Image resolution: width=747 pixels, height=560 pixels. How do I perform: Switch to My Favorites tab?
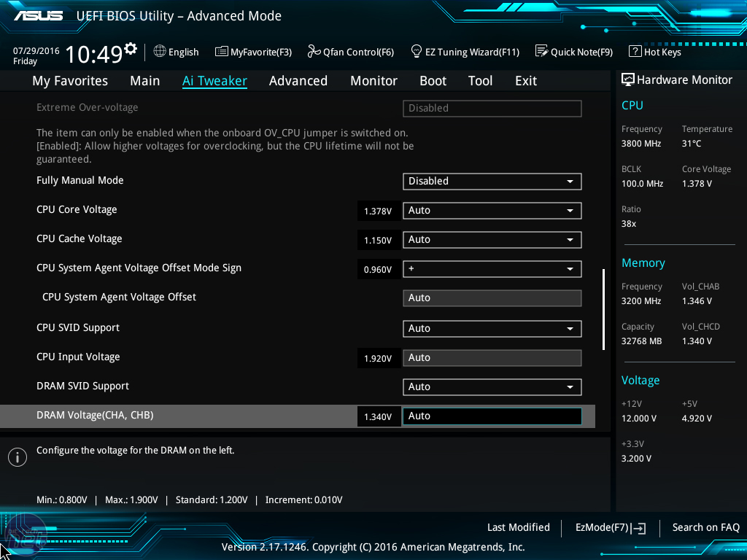click(x=70, y=81)
